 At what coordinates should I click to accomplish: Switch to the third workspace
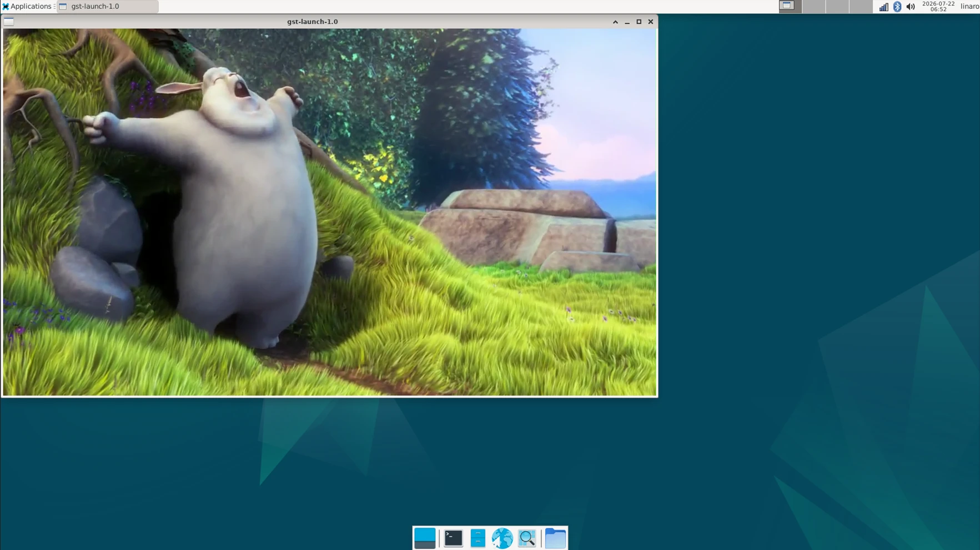[x=837, y=6]
